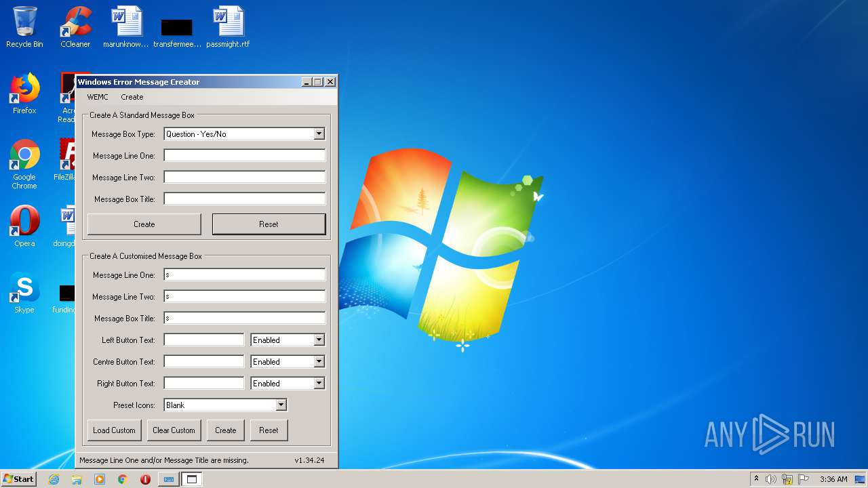Click the Internet Explorer taskbar icon
The image size is (868, 488).
pyautogui.click(x=54, y=479)
